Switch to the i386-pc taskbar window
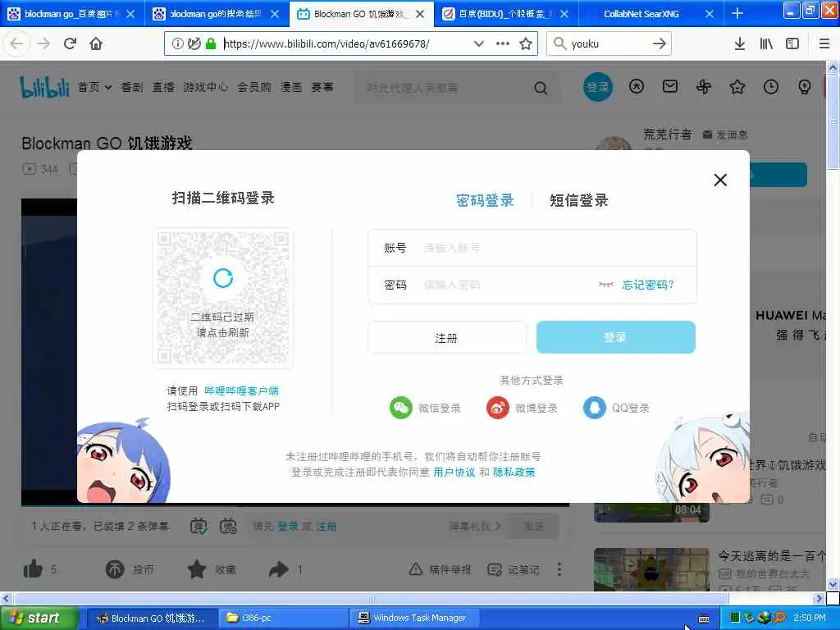Viewport: 840px width, 630px height. tap(284, 618)
